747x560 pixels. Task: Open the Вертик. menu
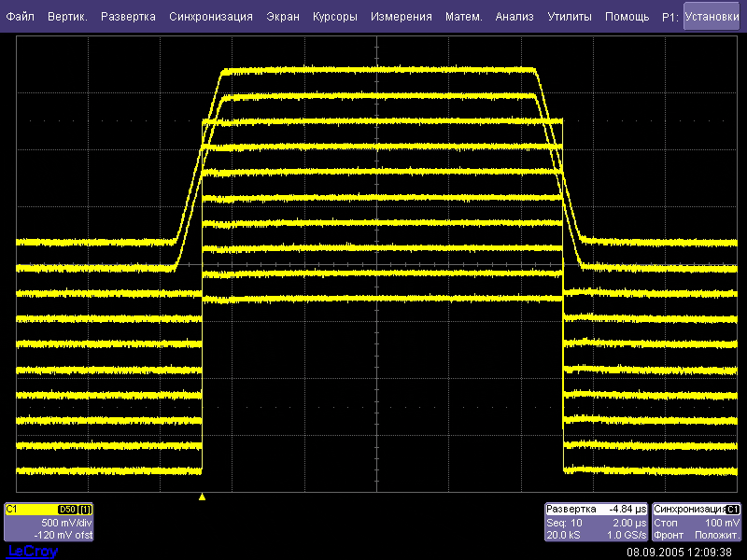(x=67, y=17)
